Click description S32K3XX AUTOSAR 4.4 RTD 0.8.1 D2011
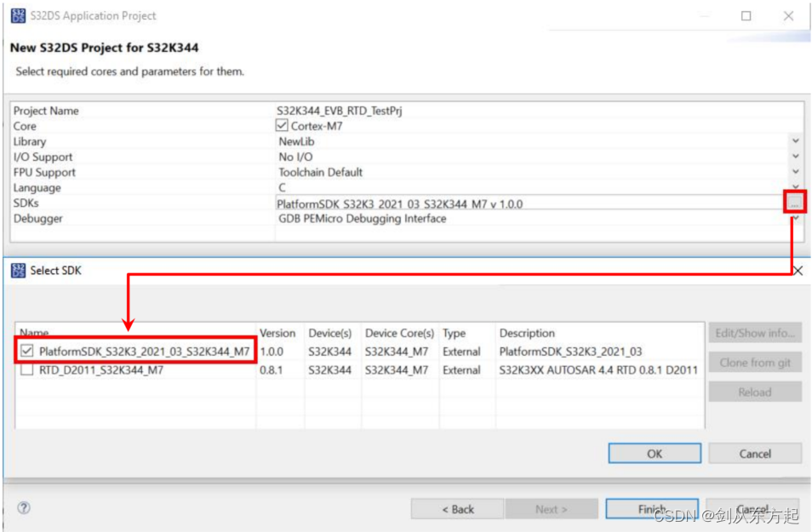 598,370
